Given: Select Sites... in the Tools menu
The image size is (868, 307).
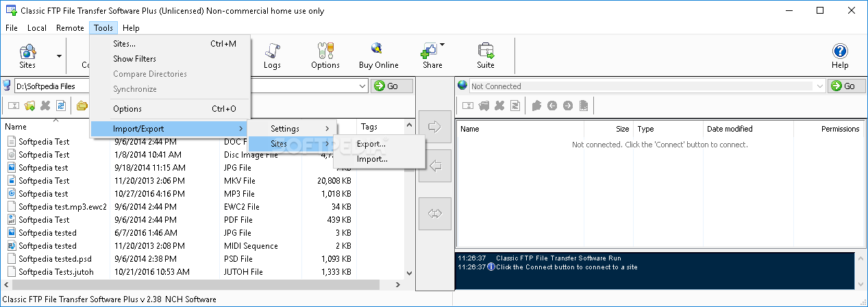Looking at the screenshot, I should 170,44.
